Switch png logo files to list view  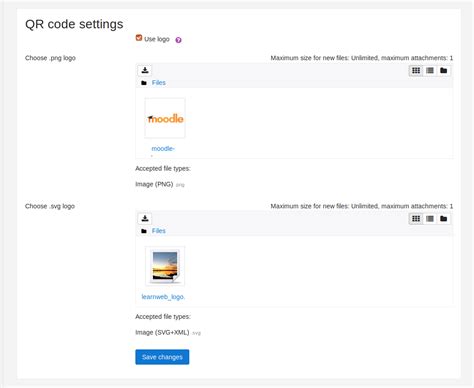coord(430,70)
